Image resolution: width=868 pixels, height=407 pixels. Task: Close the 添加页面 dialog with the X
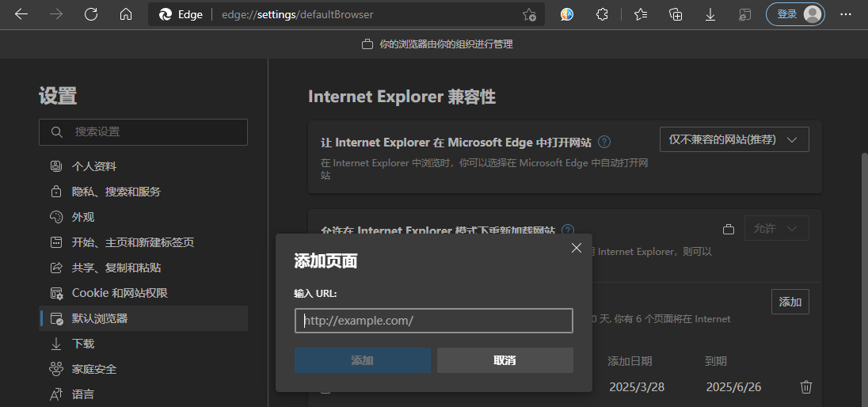577,248
